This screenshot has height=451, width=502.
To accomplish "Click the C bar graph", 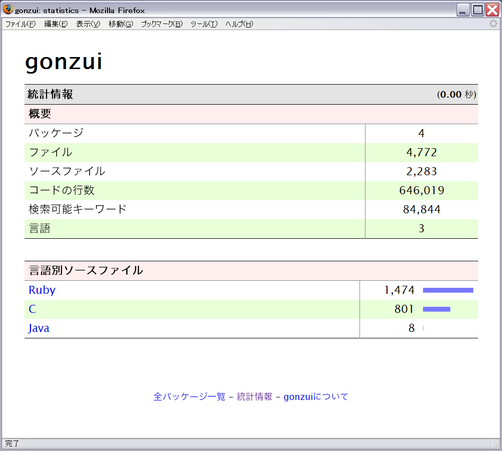I will click(x=437, y=309).
